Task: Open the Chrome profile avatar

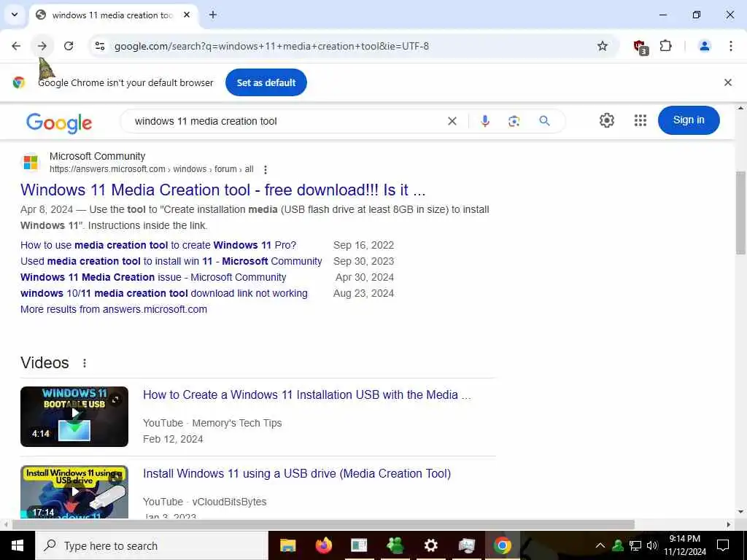Action: 704,46
